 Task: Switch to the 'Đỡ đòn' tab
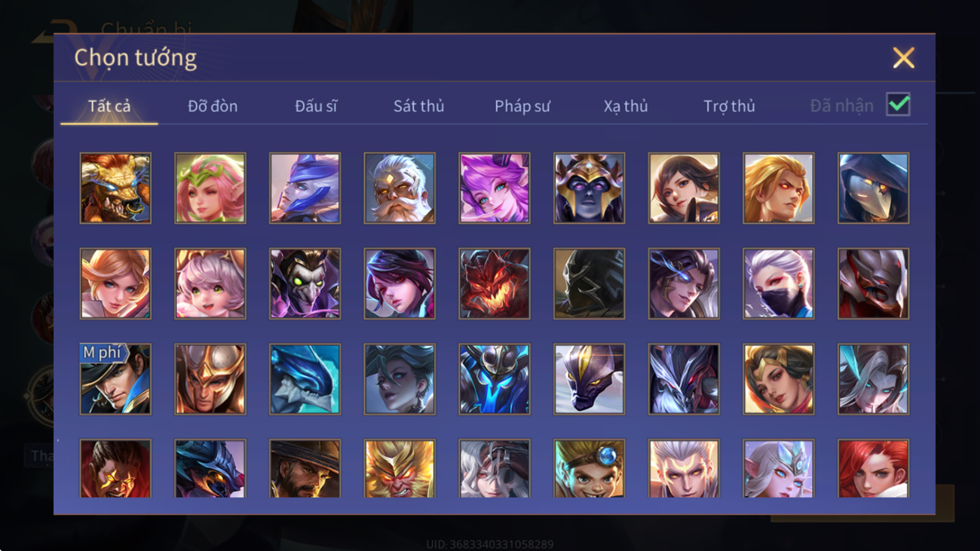click(x=213, y=106)
